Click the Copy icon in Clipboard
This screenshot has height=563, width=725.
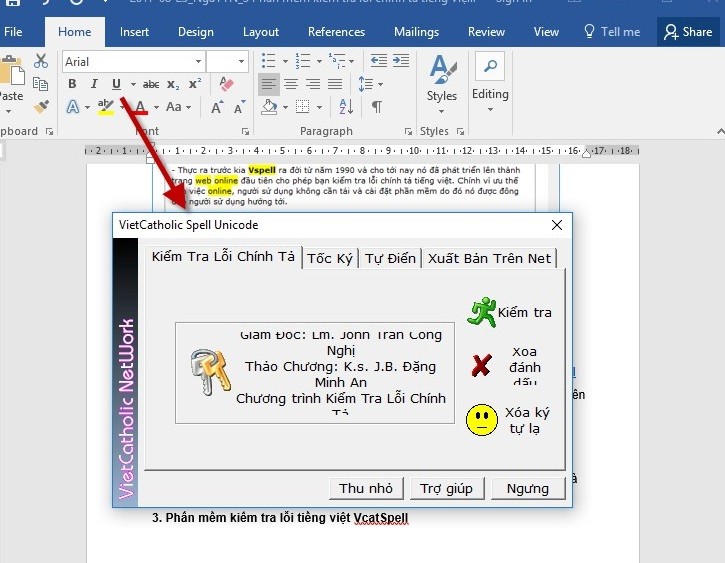pyautogui.click(x=41, y=84)
